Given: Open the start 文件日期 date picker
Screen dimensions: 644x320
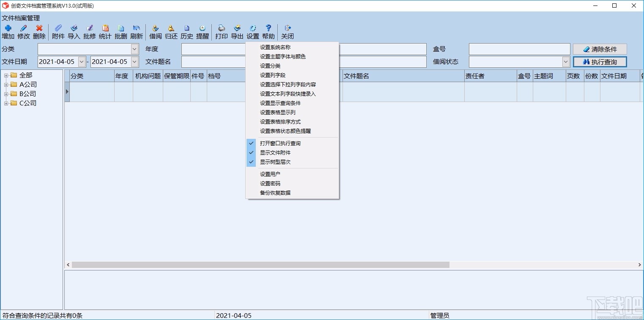Looking at the screenshot, I should pos(82,62).
